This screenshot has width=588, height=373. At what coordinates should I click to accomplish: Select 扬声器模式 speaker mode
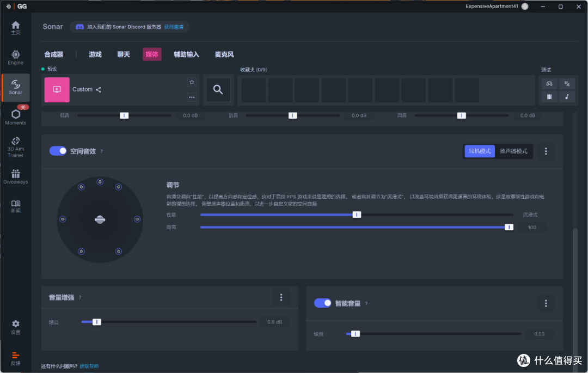click(513, 151)
